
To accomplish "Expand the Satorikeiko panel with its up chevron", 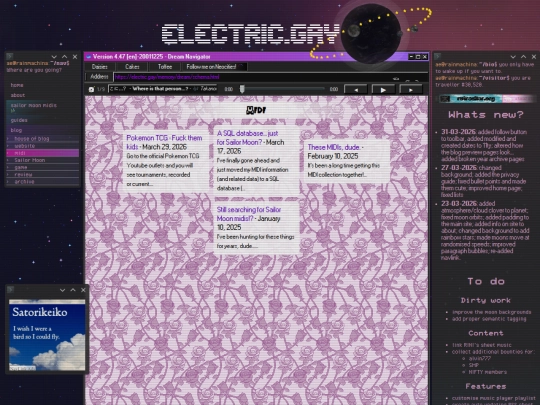I will coord(73,290).
